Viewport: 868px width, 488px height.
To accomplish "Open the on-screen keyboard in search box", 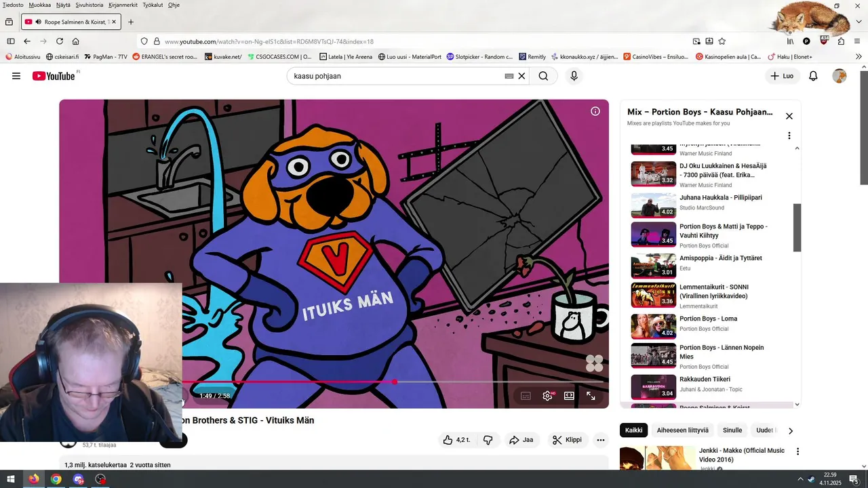I will click(509, 76).
